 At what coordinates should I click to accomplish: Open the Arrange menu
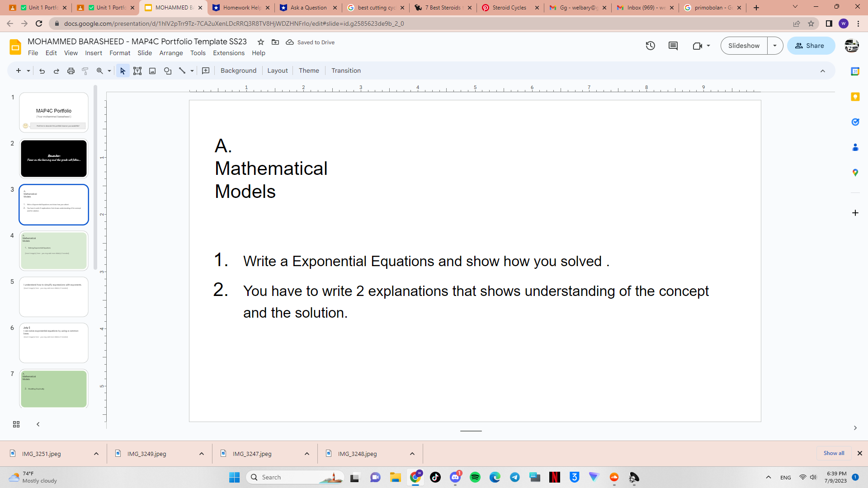(171, 53)
